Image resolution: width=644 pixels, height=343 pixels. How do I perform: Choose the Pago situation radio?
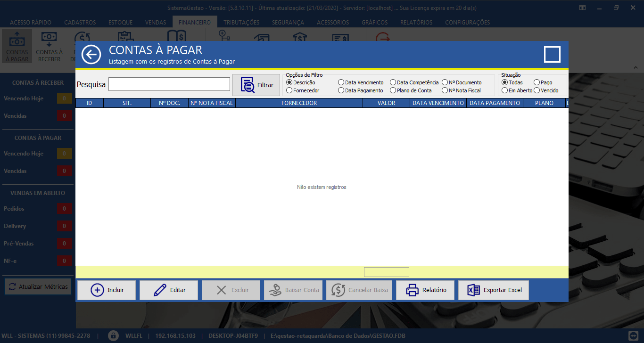pyautogui.click(x=537, y=82)
